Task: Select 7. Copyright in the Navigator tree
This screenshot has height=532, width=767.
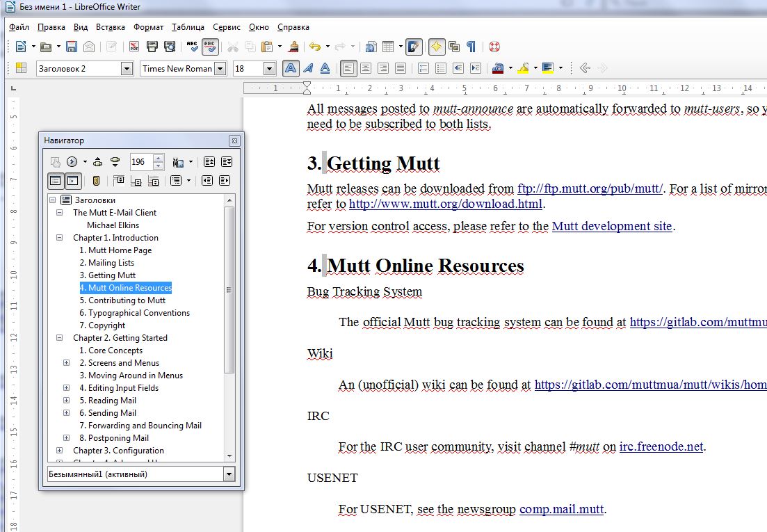Action: pyautogui.click(x=102, y=325)
